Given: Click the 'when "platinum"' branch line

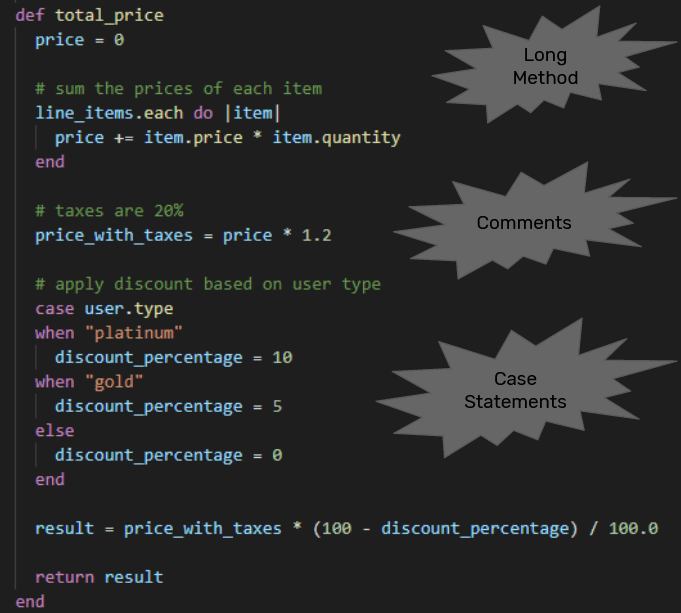Looking at the screenshot, I should point(109,333).
